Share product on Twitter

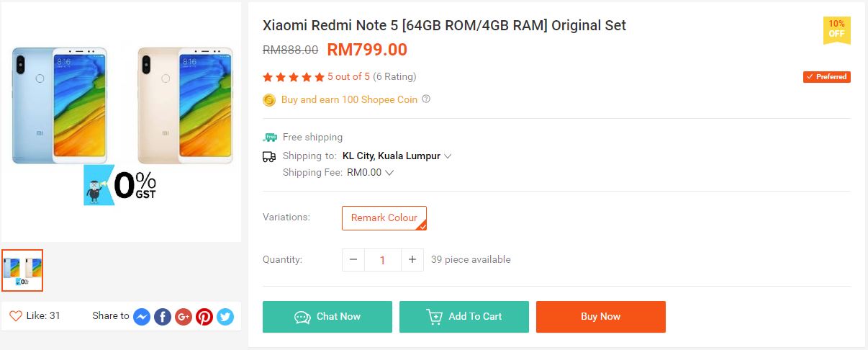225,316
